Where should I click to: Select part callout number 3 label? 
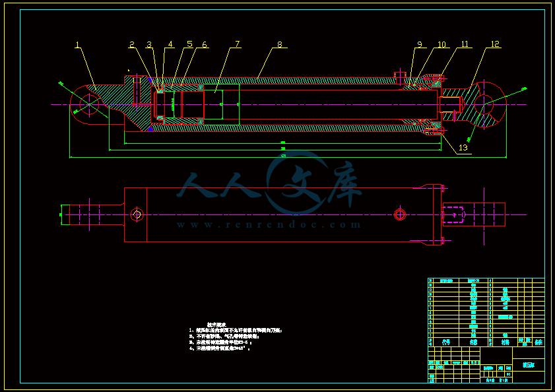[x=149, y=45]
